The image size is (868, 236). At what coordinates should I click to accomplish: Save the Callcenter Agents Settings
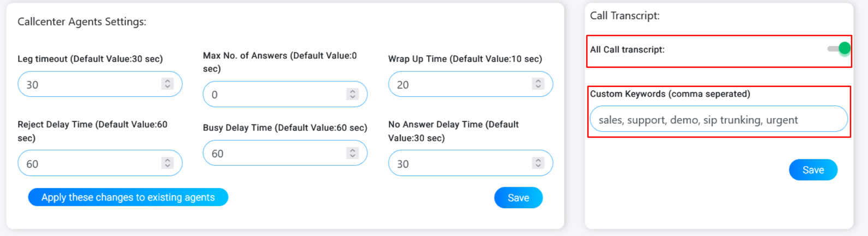518,198
